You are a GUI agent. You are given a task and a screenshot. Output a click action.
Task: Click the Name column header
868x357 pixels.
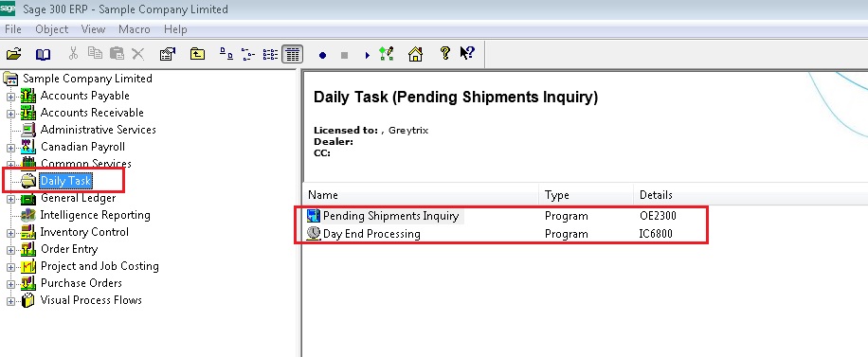click(x=421, y=195)
